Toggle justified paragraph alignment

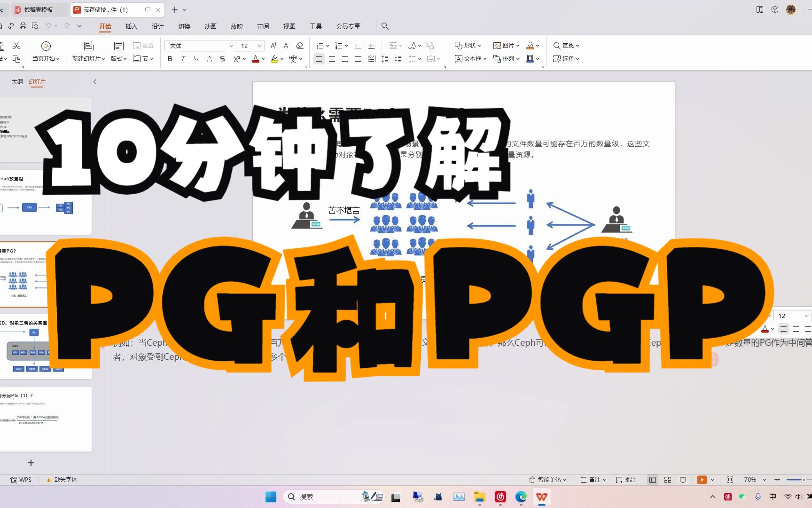click(358, 58)
